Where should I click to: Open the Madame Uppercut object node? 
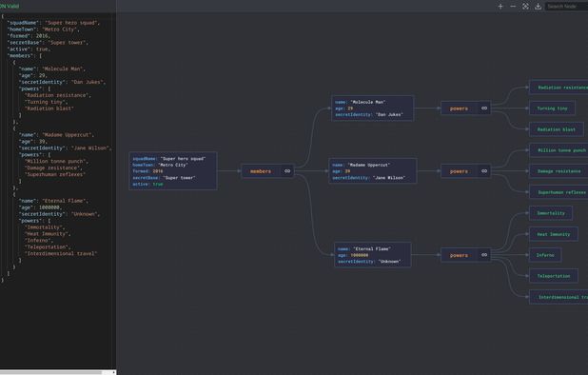[x=373, y=171]
